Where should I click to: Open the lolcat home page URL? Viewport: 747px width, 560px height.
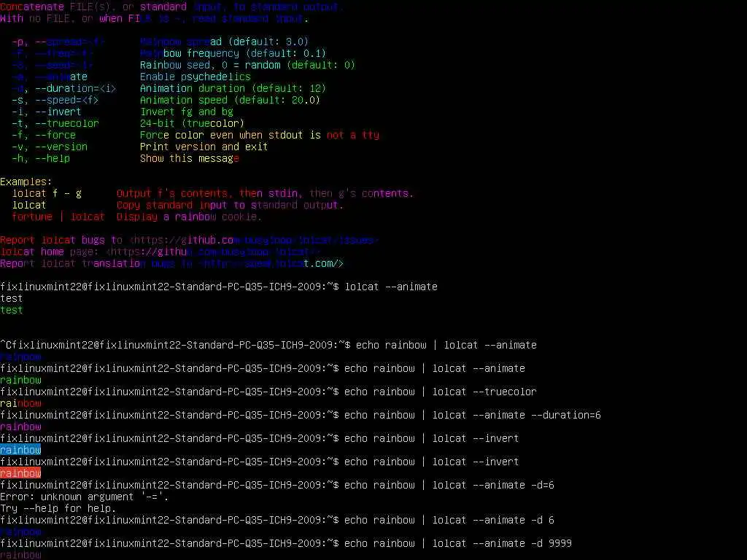tap(212, 252)
